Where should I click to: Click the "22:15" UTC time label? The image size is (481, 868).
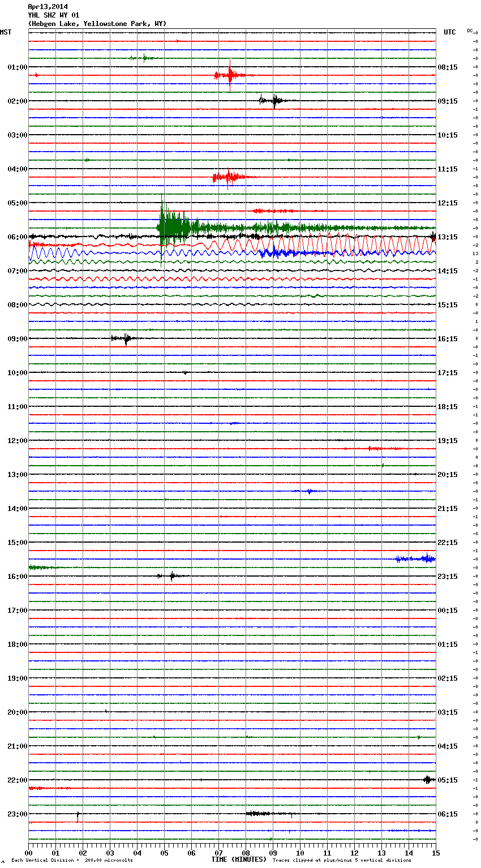click(448, 543)
